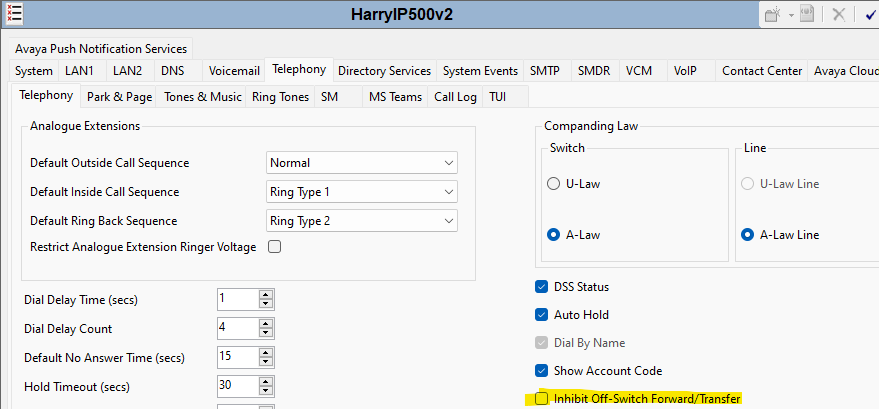Click the Default Ring Back Sequence label
Viewport: 879px width, 409px height.
(104, 221)
